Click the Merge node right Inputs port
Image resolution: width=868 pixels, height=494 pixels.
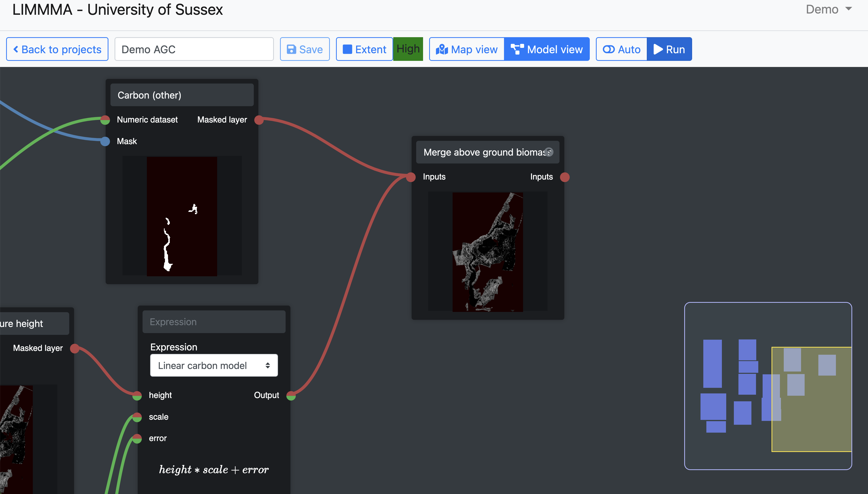565,177
